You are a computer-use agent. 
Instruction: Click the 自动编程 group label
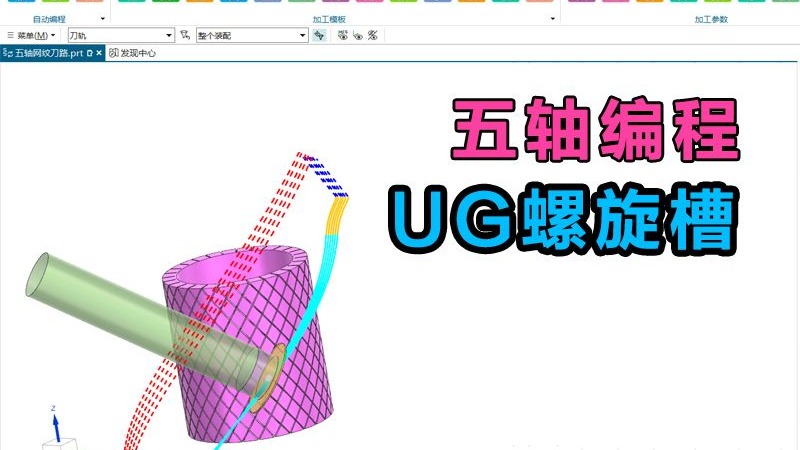click(x=49, y=19)
